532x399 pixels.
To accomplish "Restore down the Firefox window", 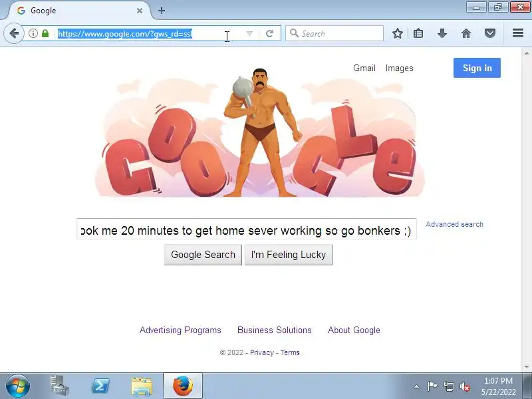I will tap(498, 7).
